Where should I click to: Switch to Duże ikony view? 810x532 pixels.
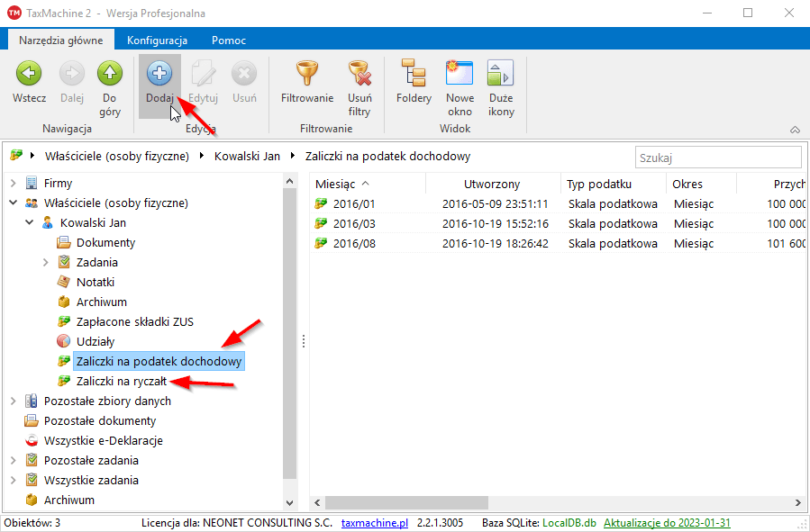point(501,74)
